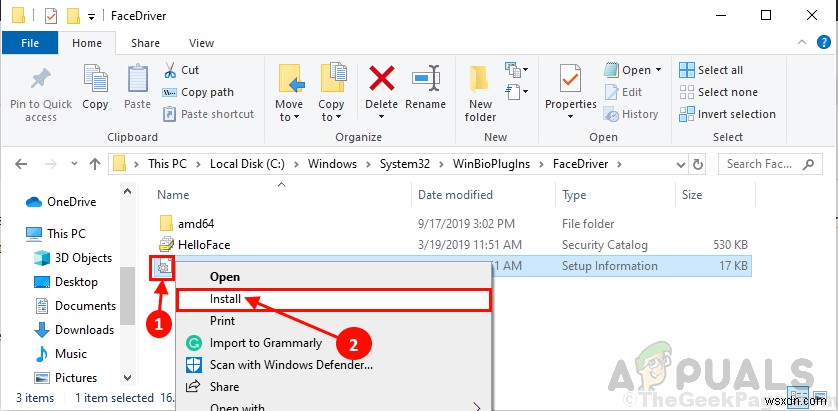Expand the Open dropdown arrow in ribbon
Screen dimensions: 838x411
[658, 70]
